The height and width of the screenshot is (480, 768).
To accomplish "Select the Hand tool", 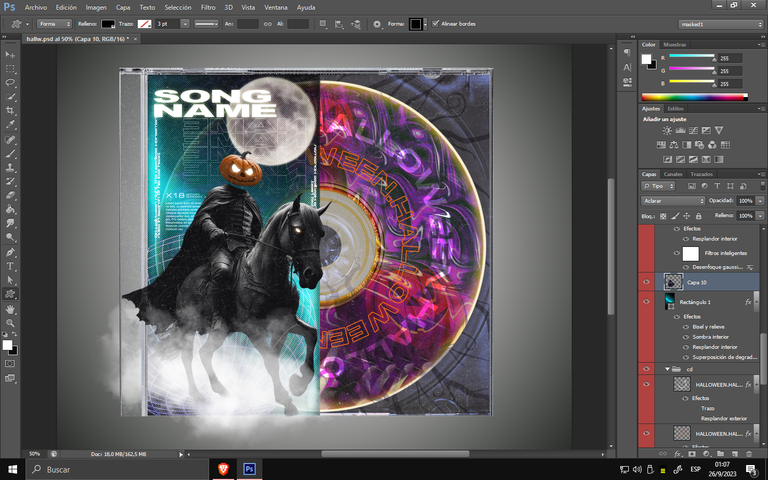I will (10, 309).
